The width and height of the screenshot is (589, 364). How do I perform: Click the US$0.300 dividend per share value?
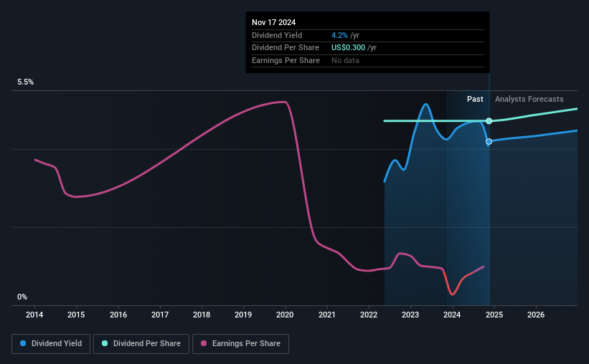coord(348,48)
